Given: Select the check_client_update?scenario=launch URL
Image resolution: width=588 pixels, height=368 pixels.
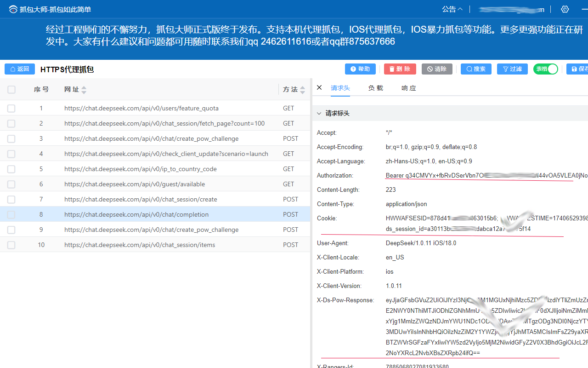Looking at the screenshot, I should tap(166, 154).
